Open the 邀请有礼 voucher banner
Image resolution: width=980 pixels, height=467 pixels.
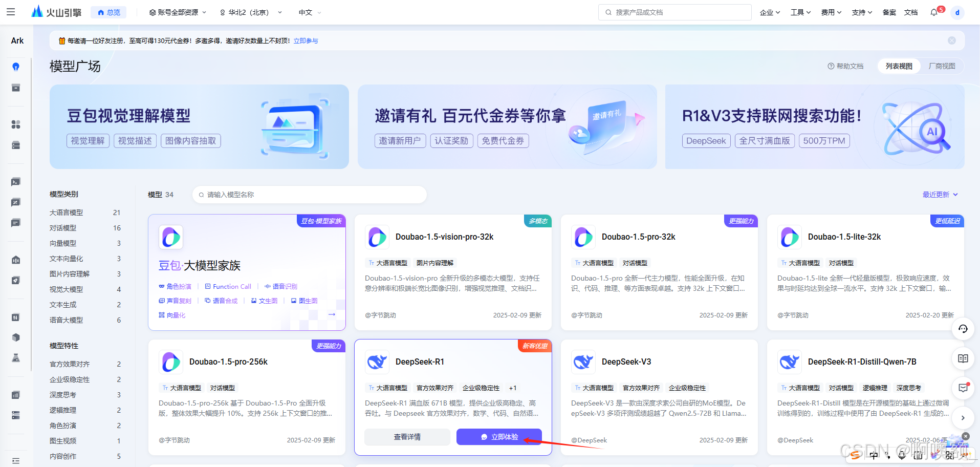(507, 126)
